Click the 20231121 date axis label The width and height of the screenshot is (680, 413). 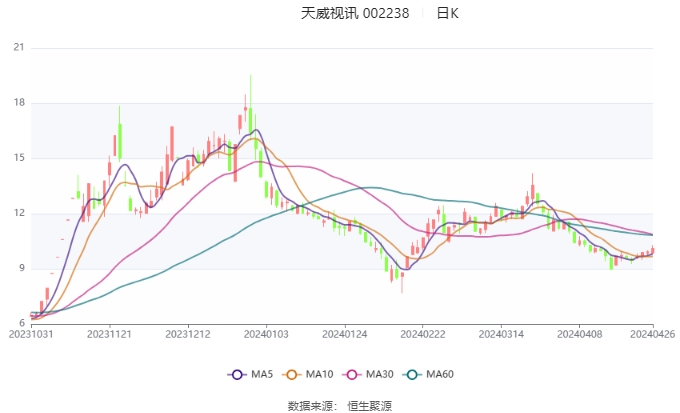coord(109,334)
